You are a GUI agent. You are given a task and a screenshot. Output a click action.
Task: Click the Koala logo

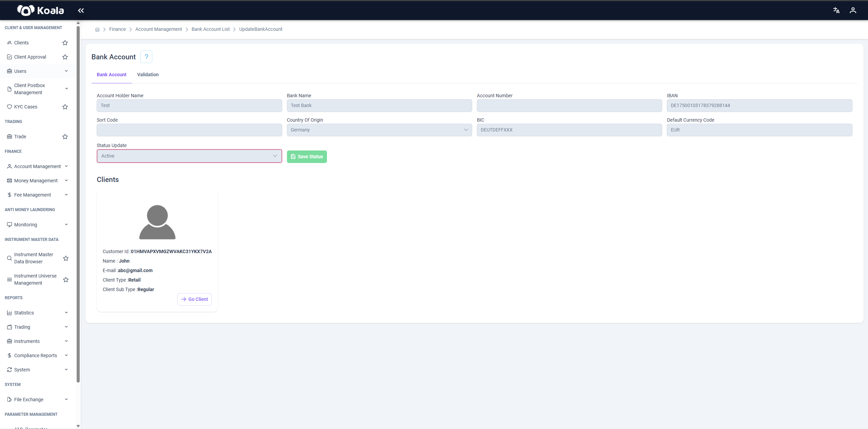pos(40,11)
